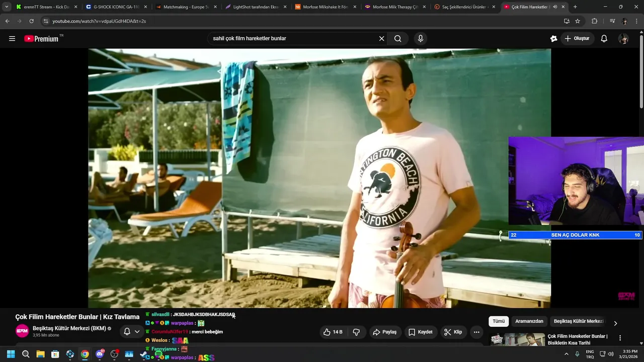
Task: Toggle notification bell for BKM channel
Action: pos(127,332)
